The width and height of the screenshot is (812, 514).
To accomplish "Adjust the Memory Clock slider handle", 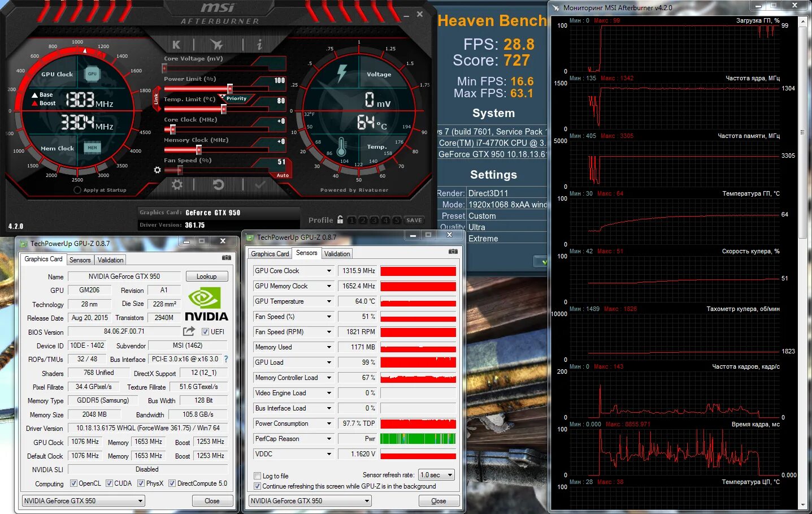I will 199,149.
